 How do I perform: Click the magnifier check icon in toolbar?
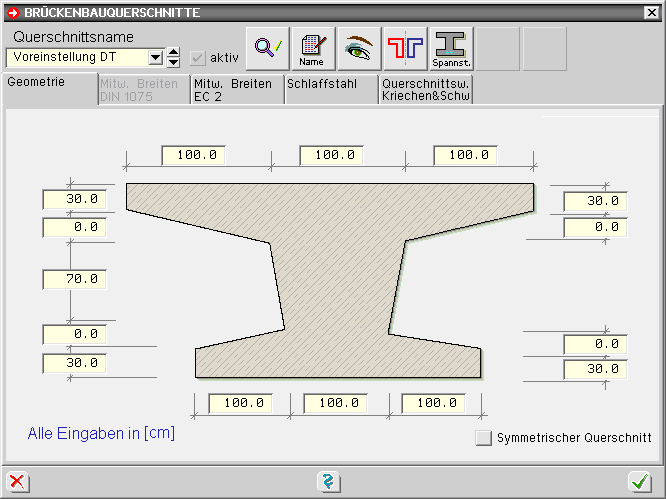click(x=267, y=49)
